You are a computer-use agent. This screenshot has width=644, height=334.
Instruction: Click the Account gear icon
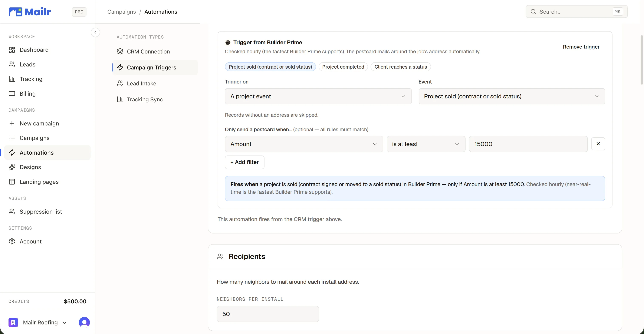click(x=12, y=242)
